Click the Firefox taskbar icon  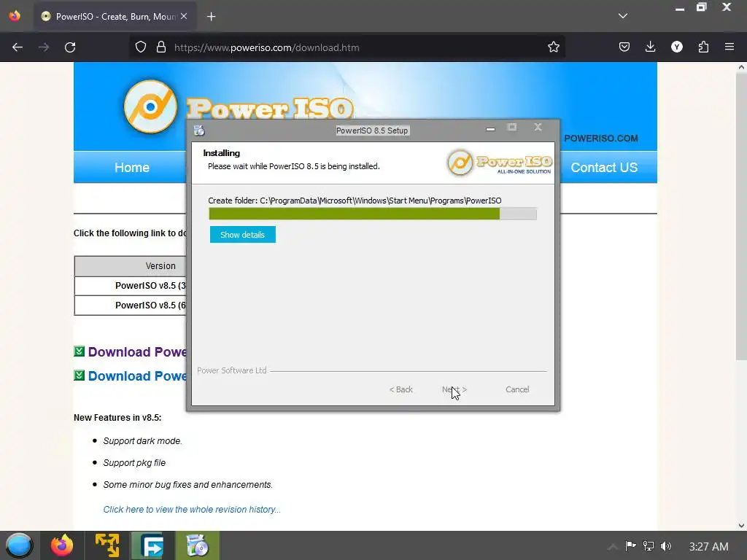click(x=63, y=545)
